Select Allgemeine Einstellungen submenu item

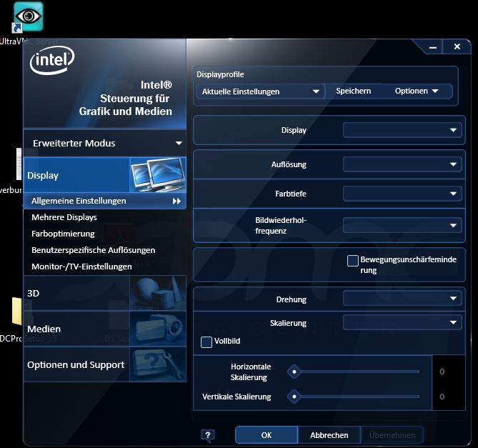pos(104,201)
